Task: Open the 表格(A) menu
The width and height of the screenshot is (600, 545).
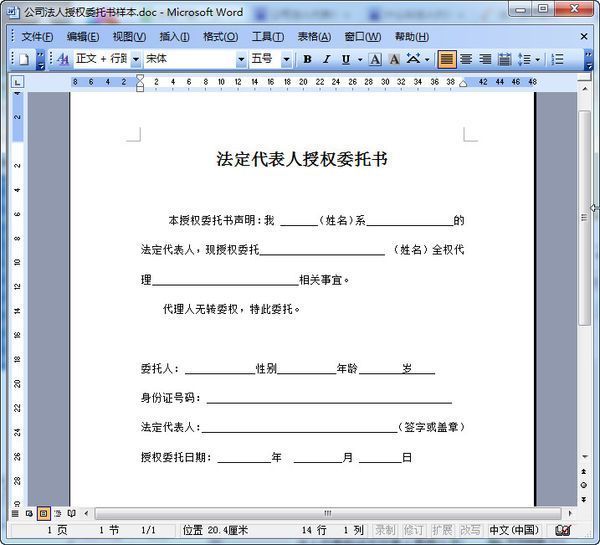Action: click(315, 37)
